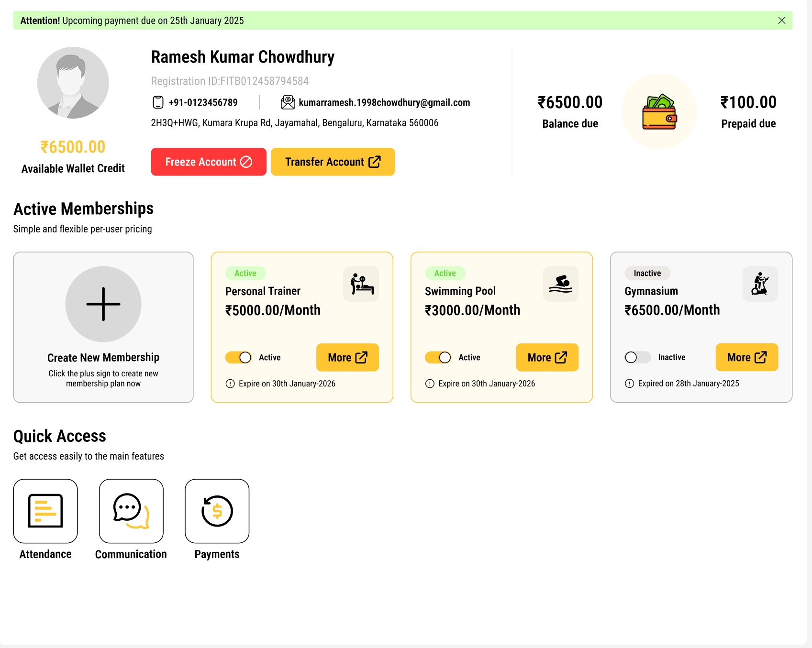
Task: Click the Swimming Pool swimmer icon
Action: tap(560, 284)
